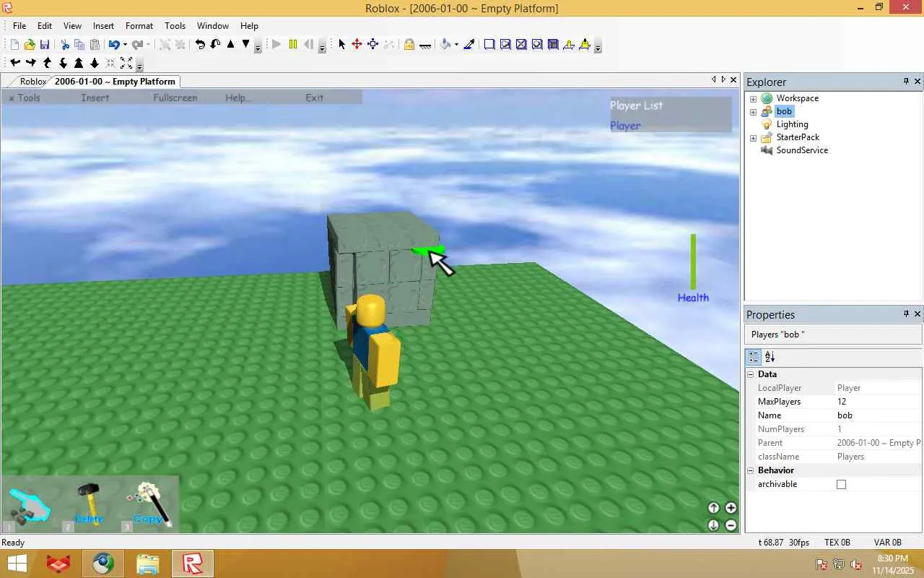
Task: Click the green Health bar
Action: (693, 262)
